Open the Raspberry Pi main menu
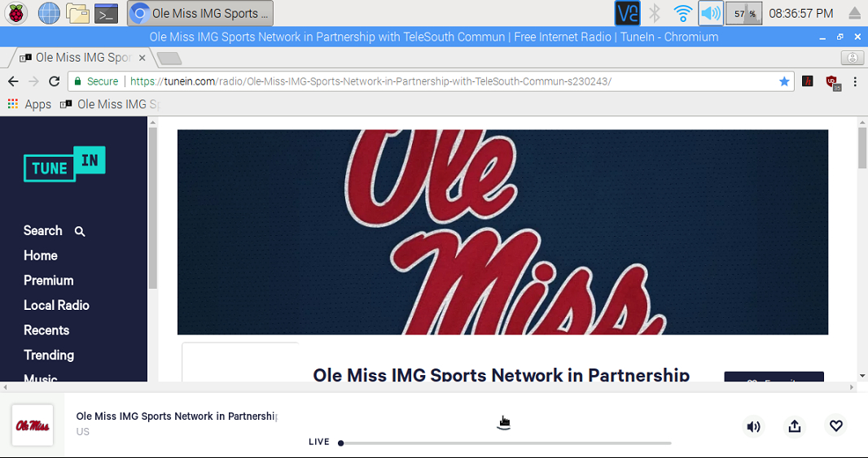868x458 pixels. point(17,13)
